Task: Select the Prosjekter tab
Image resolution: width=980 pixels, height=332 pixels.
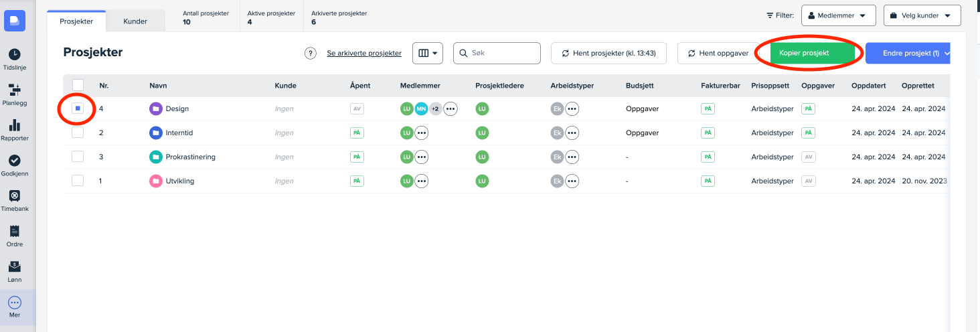Action: 77,21
